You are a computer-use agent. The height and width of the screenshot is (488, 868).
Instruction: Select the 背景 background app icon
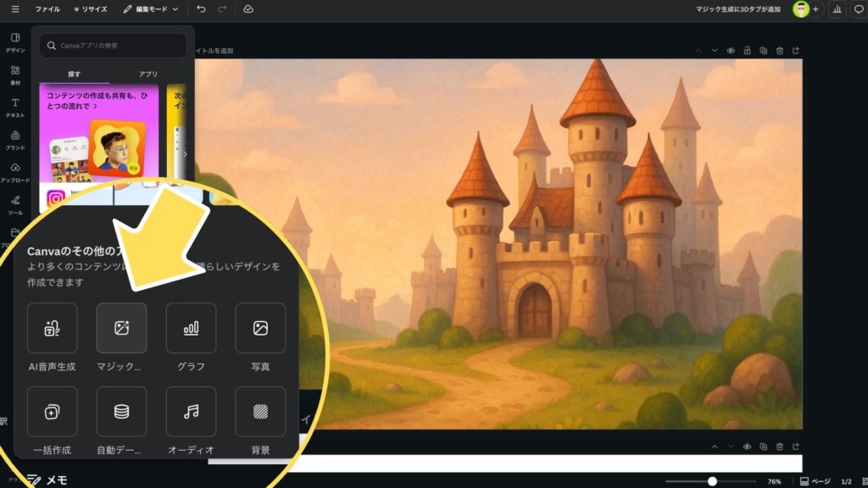260,412
